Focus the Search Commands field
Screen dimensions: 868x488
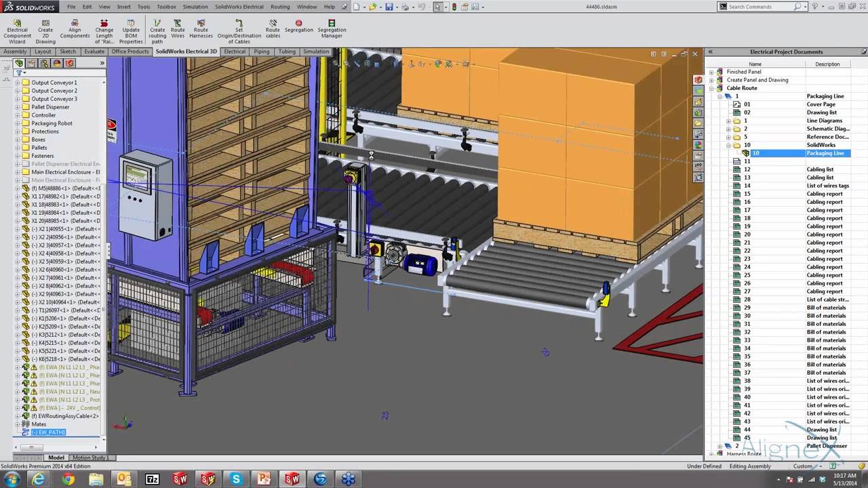point(759,7)
